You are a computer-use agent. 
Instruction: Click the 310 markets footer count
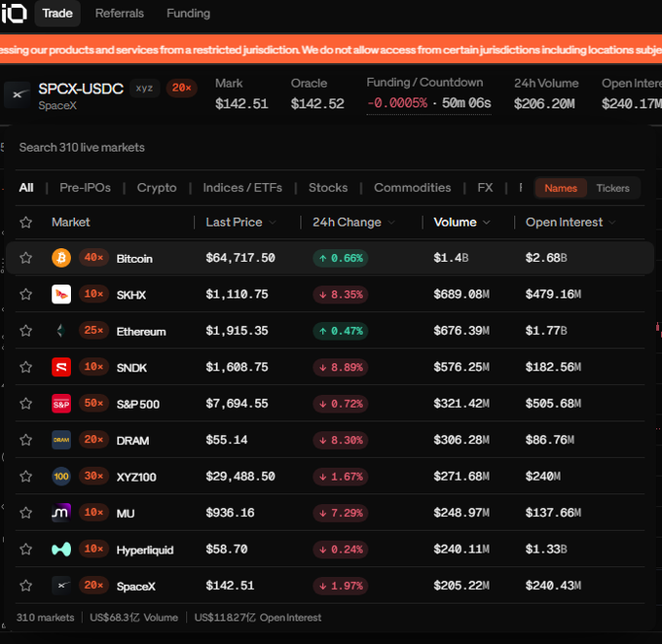pyautogui.click(x=45, y=618)
